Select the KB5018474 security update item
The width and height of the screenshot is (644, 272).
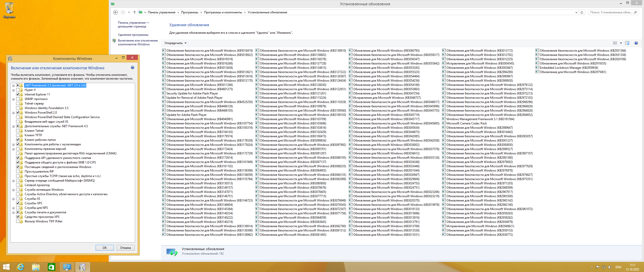click(207, 51)
